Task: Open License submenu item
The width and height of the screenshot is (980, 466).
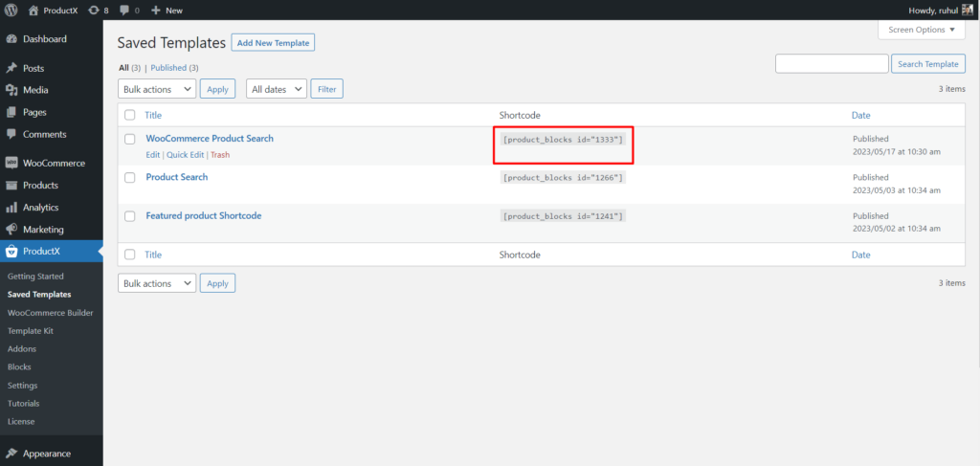Action: click(x=21, y=422)
